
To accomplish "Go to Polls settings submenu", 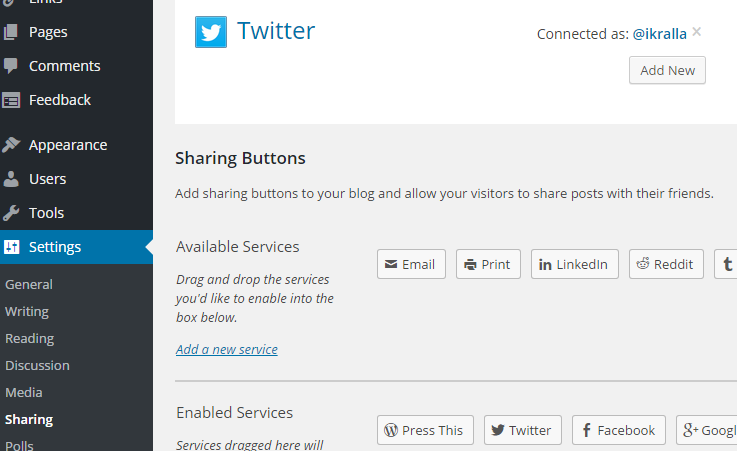I will coord(19,444).
